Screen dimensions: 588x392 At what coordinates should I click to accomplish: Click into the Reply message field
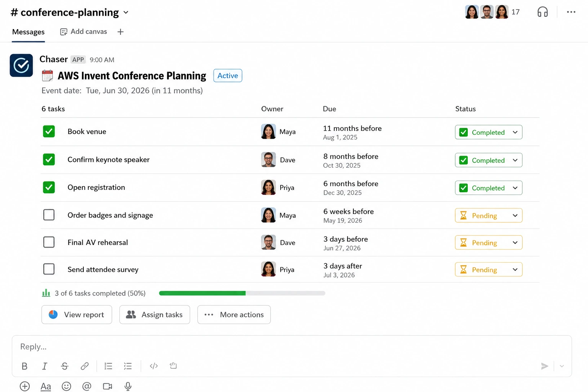pos(292,347)
